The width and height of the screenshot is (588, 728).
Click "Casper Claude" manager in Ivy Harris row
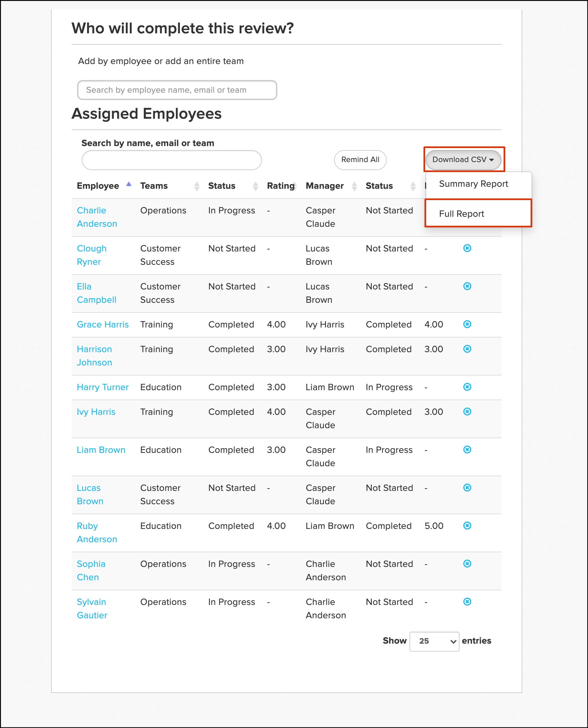click(x=320, y=418)
